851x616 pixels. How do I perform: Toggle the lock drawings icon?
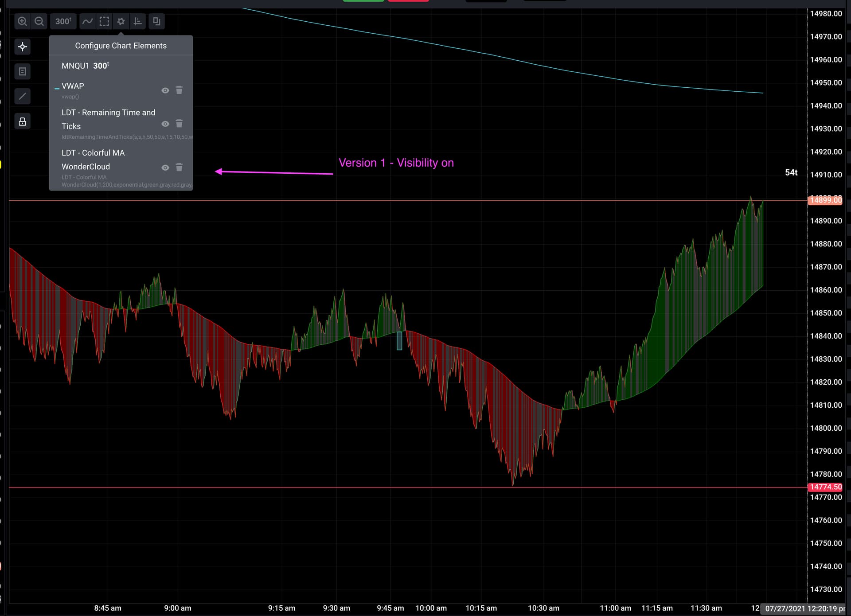23,121
